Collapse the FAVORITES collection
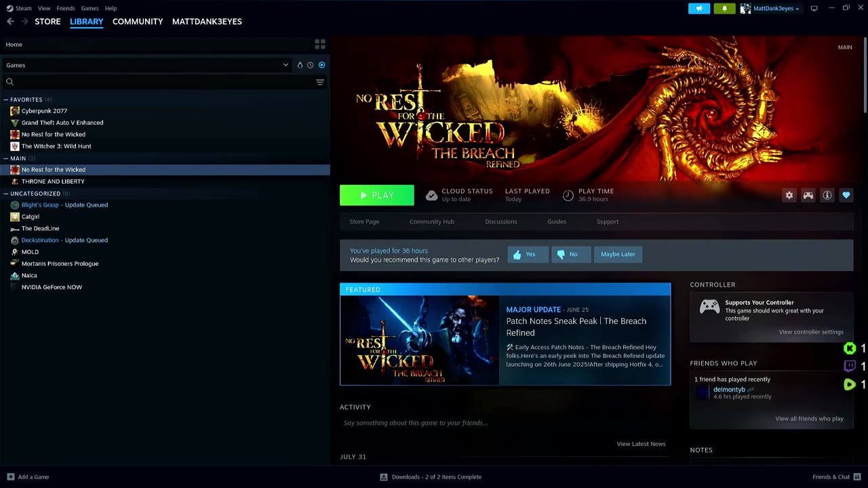 tap(6, 100)
